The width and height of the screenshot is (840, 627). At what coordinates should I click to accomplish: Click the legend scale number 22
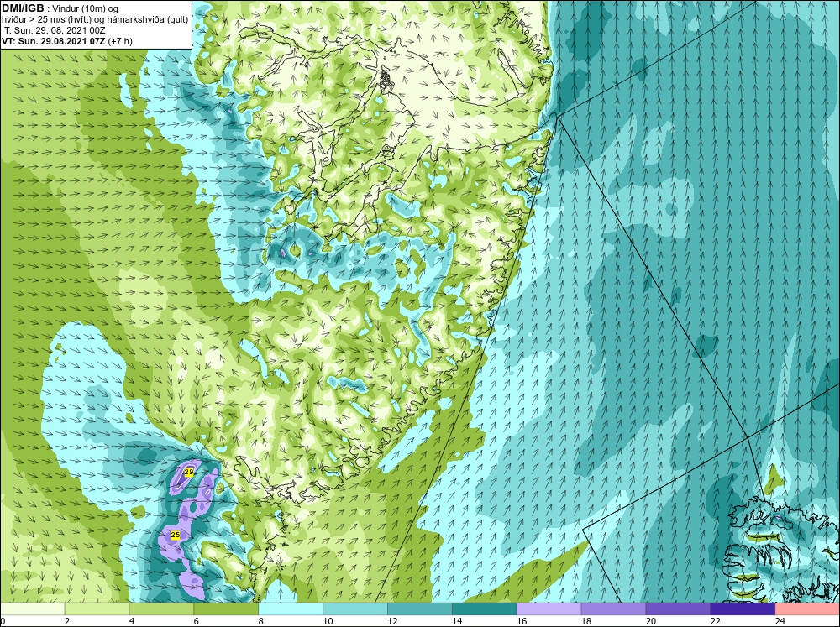tap(715, 621)
